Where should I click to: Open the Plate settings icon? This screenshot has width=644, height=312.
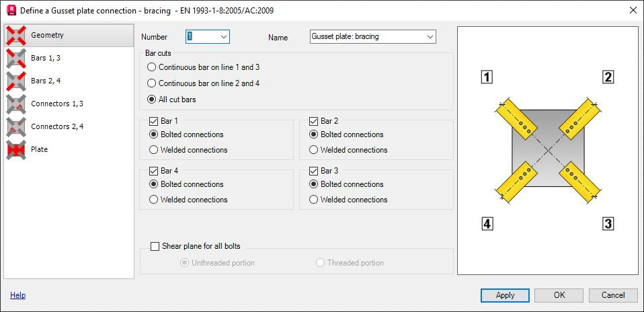pyautogui.click(x=16, y=150)
